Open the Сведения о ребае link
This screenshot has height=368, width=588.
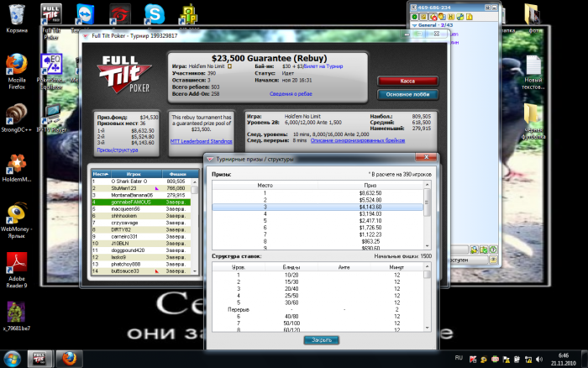point(291,94)
